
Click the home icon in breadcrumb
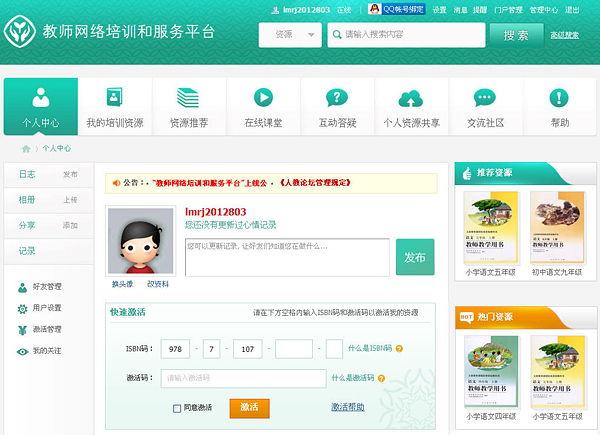26,148
